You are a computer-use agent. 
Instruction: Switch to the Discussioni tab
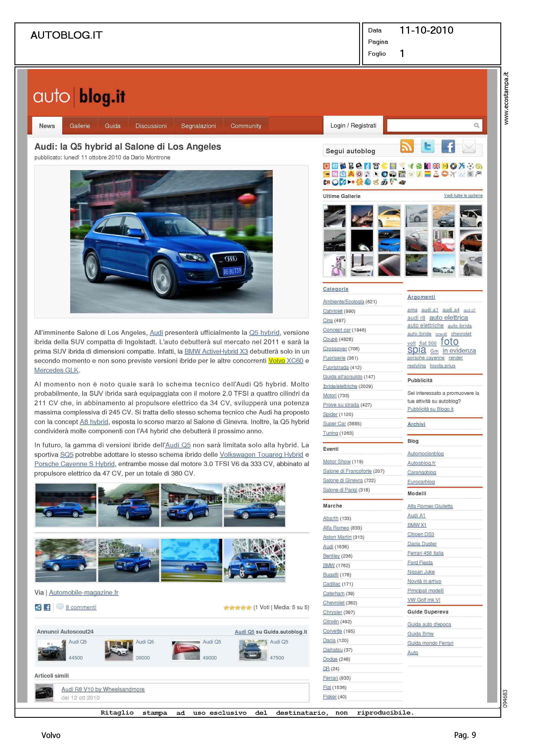click(151, 126)
